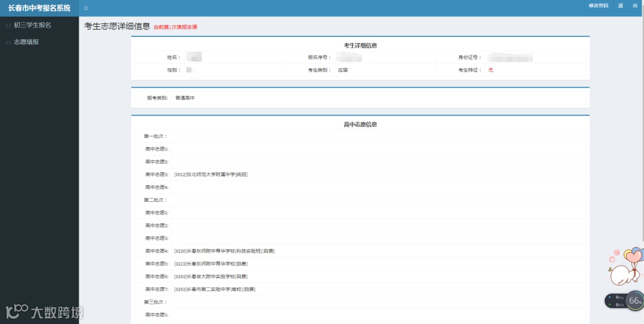Click the 应届 value
This screenshot has height=324, width=644.
343,70
